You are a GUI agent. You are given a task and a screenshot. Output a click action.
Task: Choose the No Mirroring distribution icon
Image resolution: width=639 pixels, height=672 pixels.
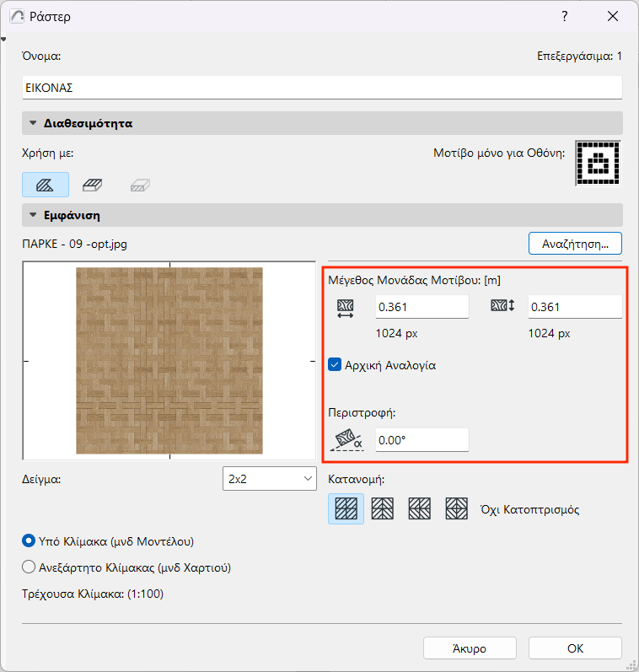coord(346,508)
